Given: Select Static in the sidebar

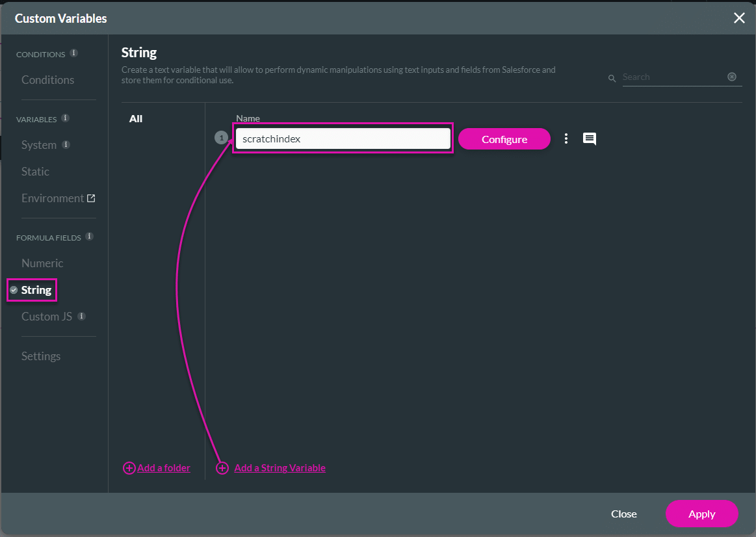Looking at the screenshot, I should 35,171.
